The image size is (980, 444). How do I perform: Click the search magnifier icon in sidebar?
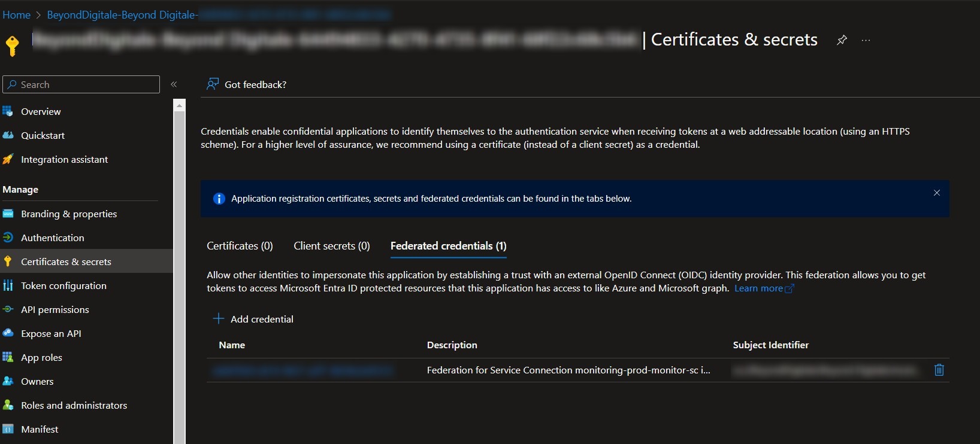pyautogui.click(x=11, y=84)
